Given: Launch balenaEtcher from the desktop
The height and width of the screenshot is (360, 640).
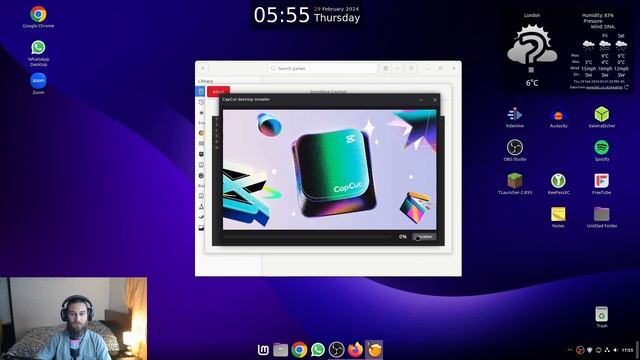Looking at the screenshot, I should tap(602, 118).
